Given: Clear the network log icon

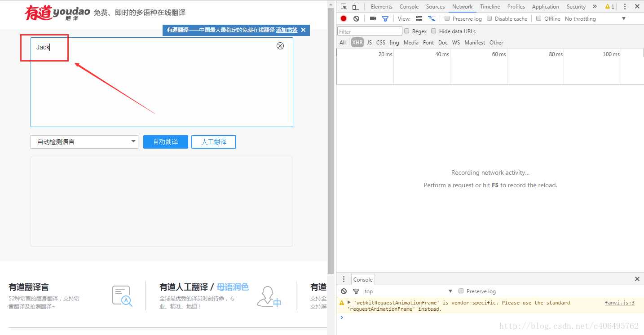Looking at the screenshot, I should pyautogui.click(x=356, y=18).
